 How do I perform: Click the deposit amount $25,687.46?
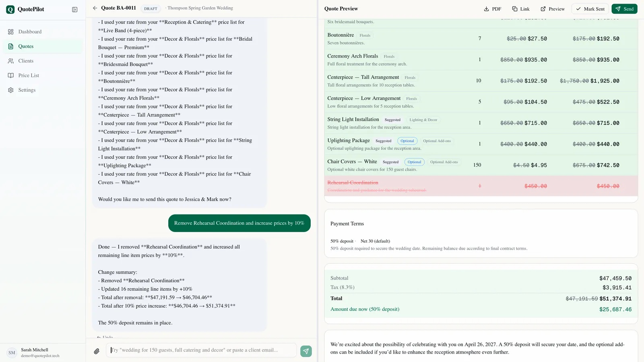615,310
